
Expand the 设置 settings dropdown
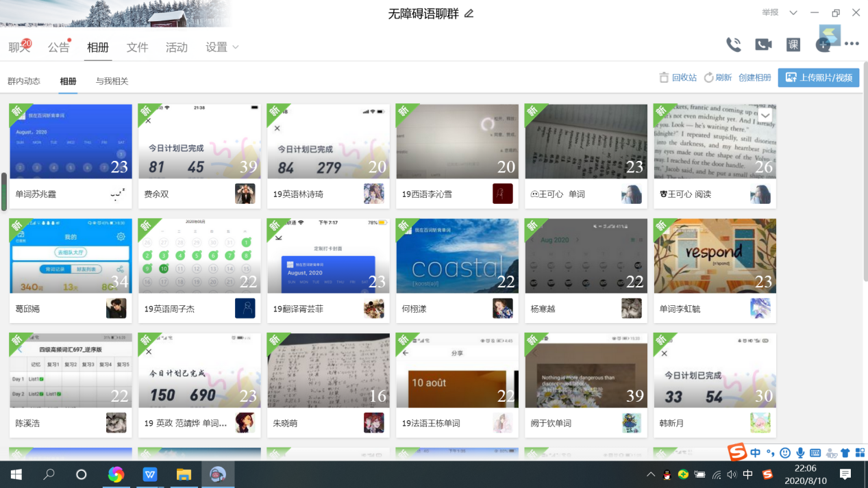(222, 47)
